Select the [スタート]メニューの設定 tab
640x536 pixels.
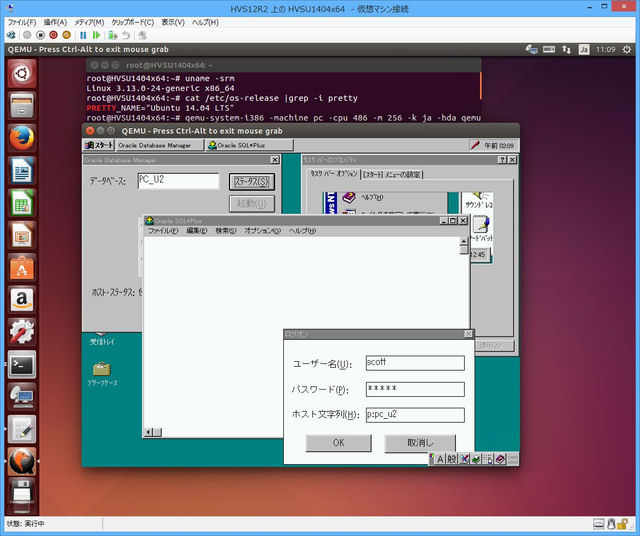pos(392,175)
